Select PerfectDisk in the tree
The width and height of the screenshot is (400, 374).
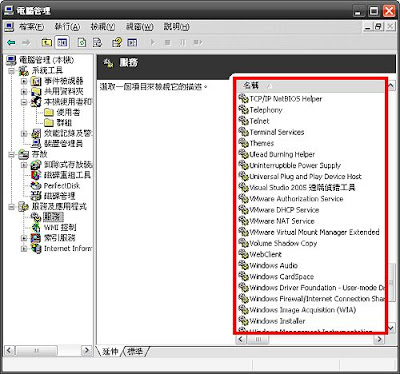[x=62, y=186]
